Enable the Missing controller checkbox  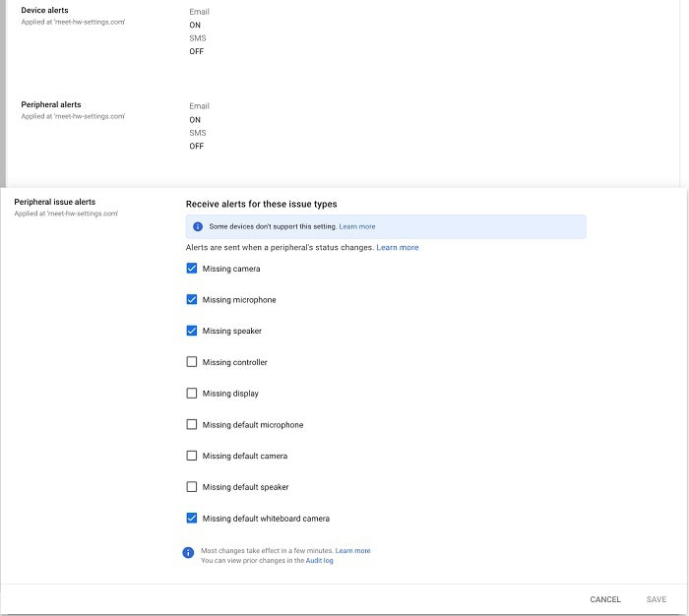point(192,362)
